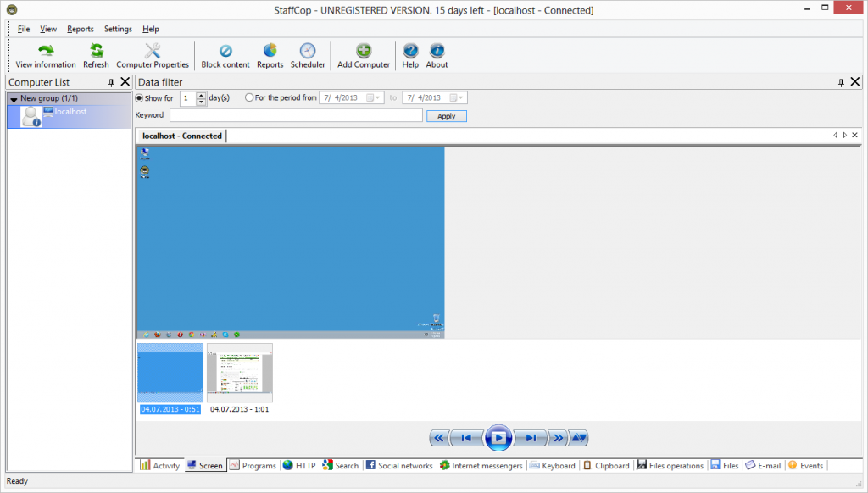This screenshot has width=868, height=493.
Task: Switch to the Keyboard tab
Action: tap(552, 465)
